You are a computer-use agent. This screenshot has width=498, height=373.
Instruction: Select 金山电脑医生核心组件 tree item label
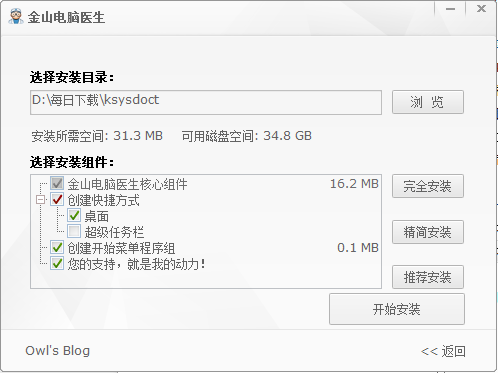click(x=127, y=184)
